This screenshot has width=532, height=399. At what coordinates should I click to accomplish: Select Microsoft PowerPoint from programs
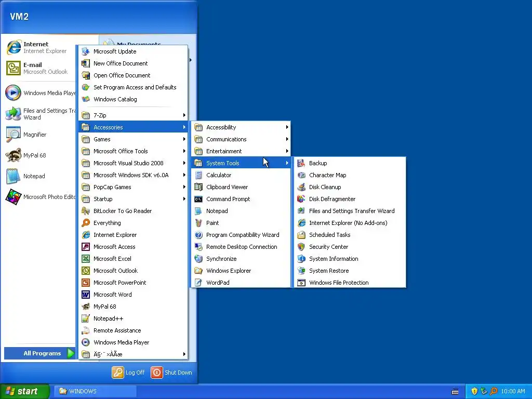coord(134,283)
